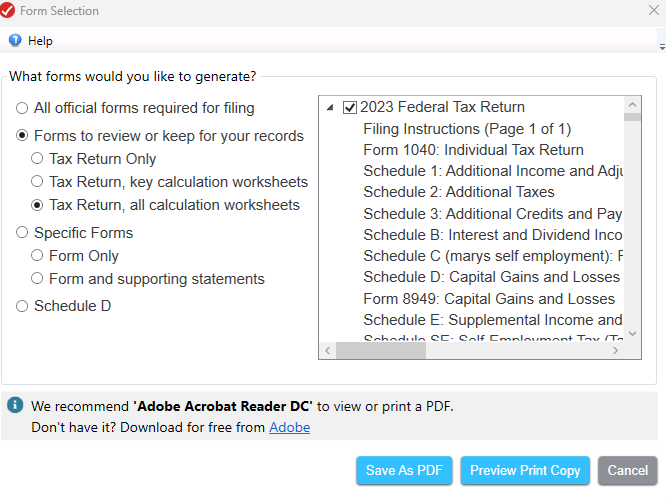Select All official forms required for filing
This screenshot has width=666, height=498.
point(22,108)
